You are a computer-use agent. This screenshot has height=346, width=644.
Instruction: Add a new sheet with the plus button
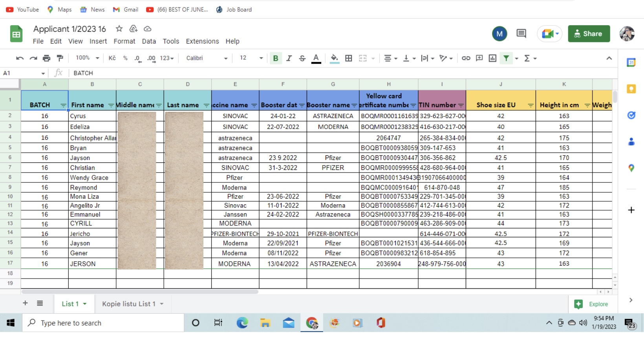25,303
